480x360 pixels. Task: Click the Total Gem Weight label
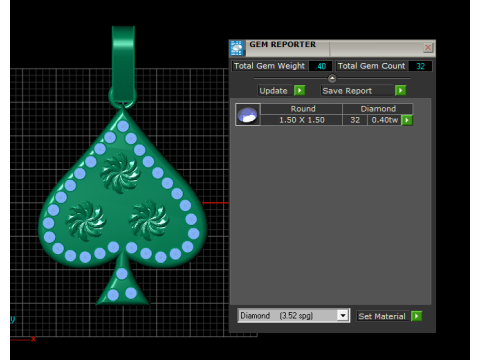[269, 66]
